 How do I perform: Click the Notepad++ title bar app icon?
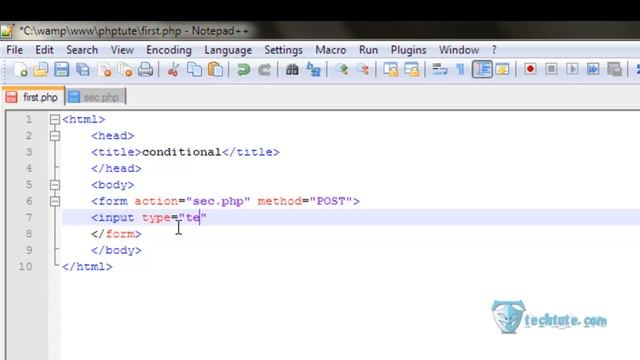pos(7,31)
